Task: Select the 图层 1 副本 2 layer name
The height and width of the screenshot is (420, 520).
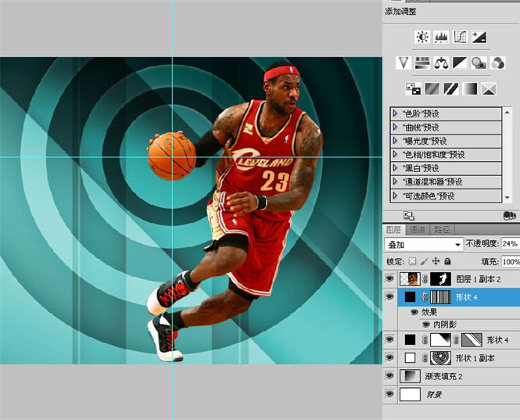Action: coord(478,279)
